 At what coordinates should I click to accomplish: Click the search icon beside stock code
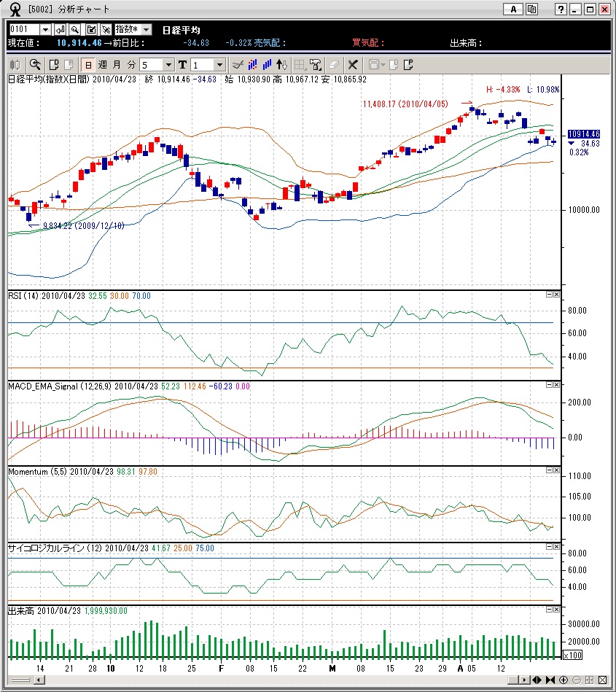75,30
